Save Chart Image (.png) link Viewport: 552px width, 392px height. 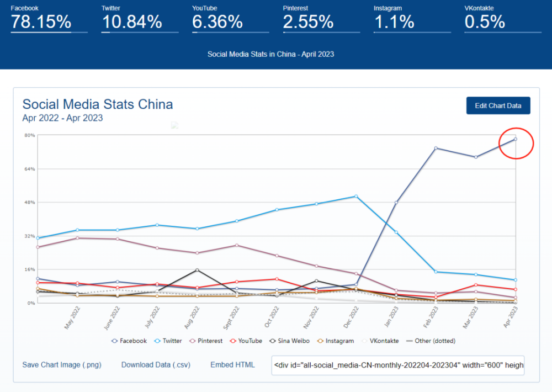[x=62, y=365]
